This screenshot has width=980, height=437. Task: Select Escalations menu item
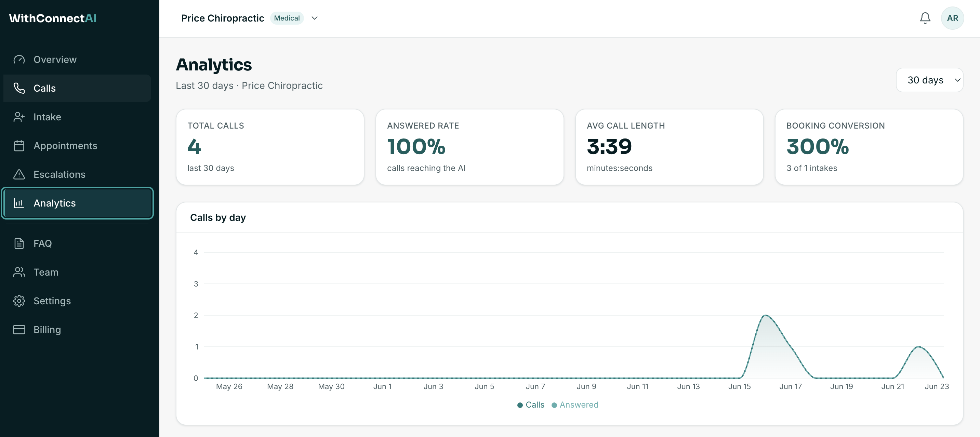coord(77,175)
